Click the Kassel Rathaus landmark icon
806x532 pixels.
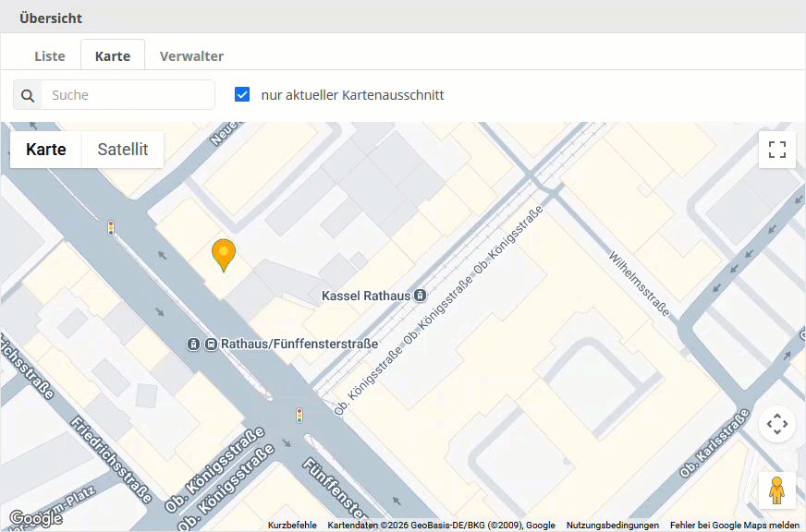[x=421, y=296]
